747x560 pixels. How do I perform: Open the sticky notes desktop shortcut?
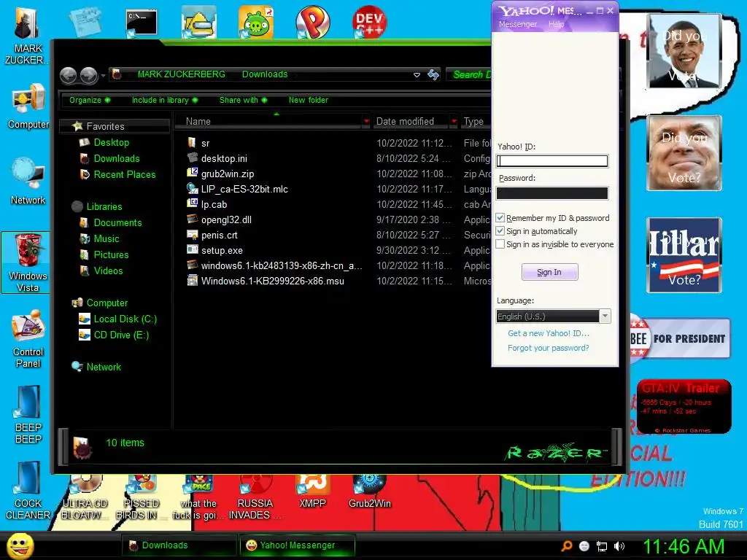85,22
